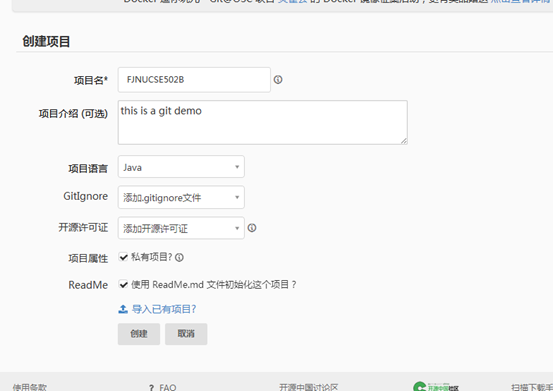Click the 项目名* label
Image resolution: width=553 pixels, height=391 pixels.
(91, 80)
